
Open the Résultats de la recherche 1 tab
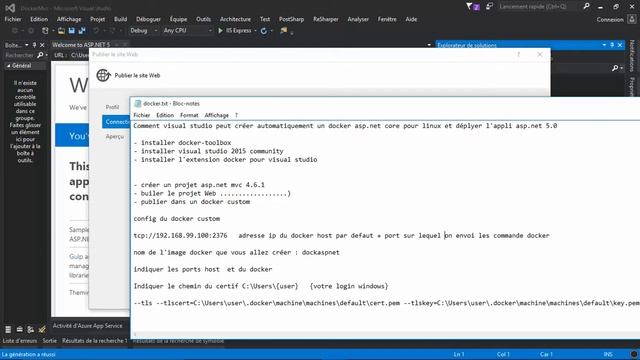95,340
